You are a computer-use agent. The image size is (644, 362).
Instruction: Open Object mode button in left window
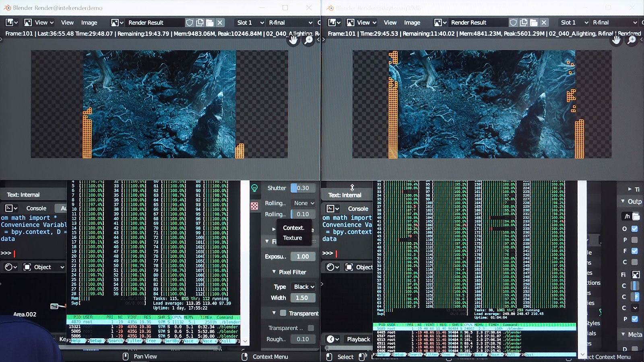[43, 267]
